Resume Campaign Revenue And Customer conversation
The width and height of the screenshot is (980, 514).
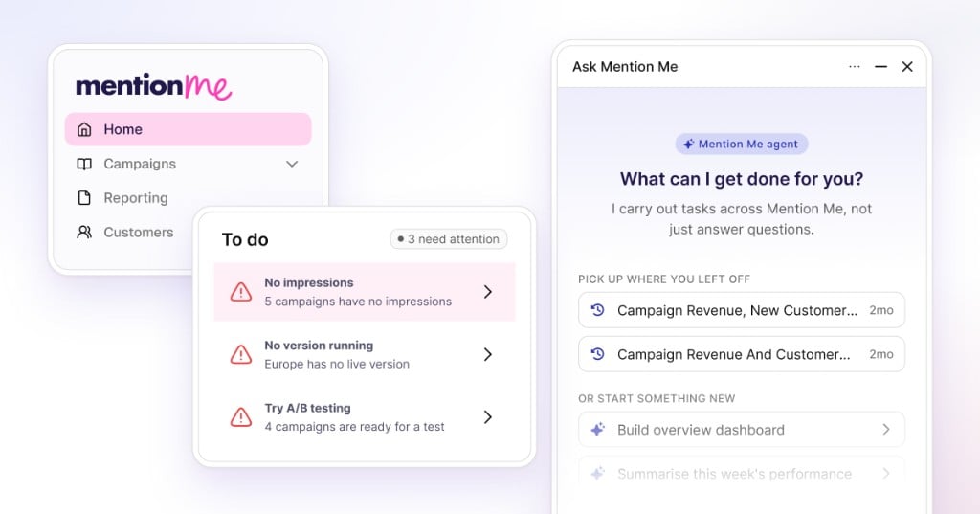point(742,354)
